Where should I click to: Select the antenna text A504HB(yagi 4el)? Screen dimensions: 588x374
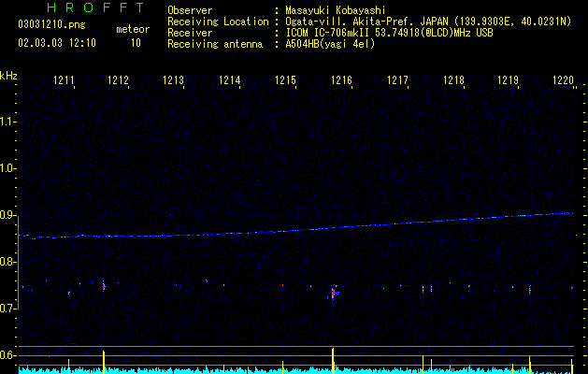pyautogui.click(x=330, y=44)
